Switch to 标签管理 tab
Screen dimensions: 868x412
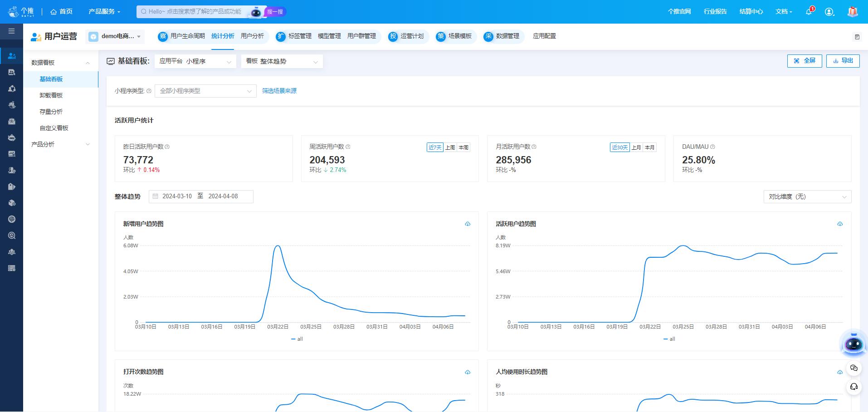coord(300,36)
